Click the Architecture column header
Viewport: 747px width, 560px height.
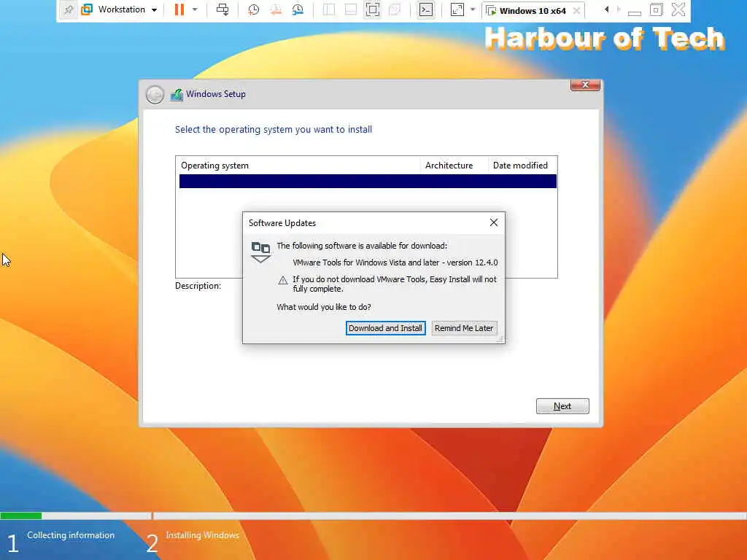tap(454, 166)
